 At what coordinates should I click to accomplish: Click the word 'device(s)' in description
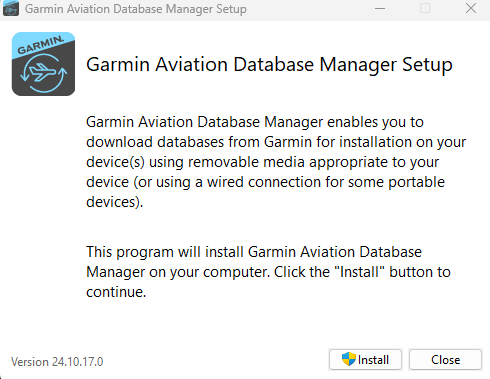[x=115, y=162]
